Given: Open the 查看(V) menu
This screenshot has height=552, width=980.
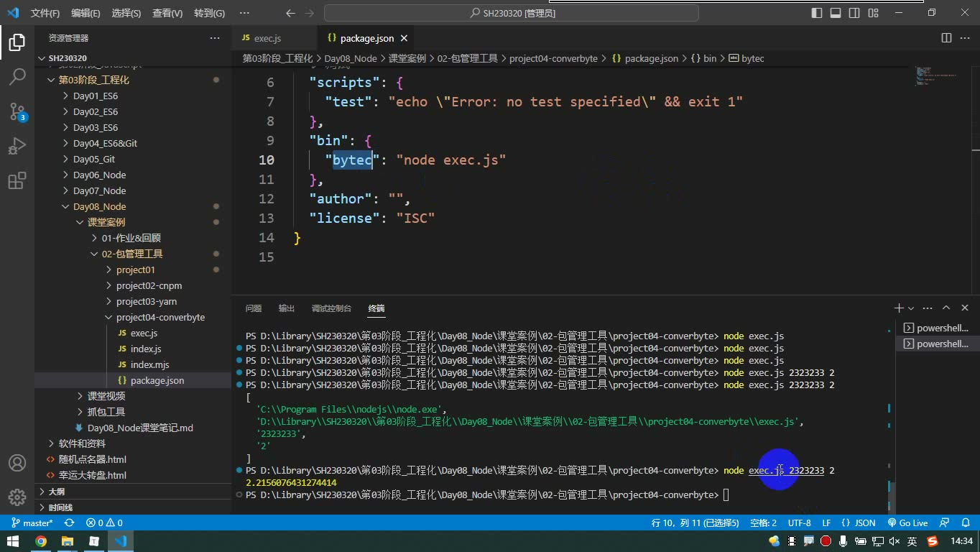Looking at the screenshot, I should coord(167,13).
